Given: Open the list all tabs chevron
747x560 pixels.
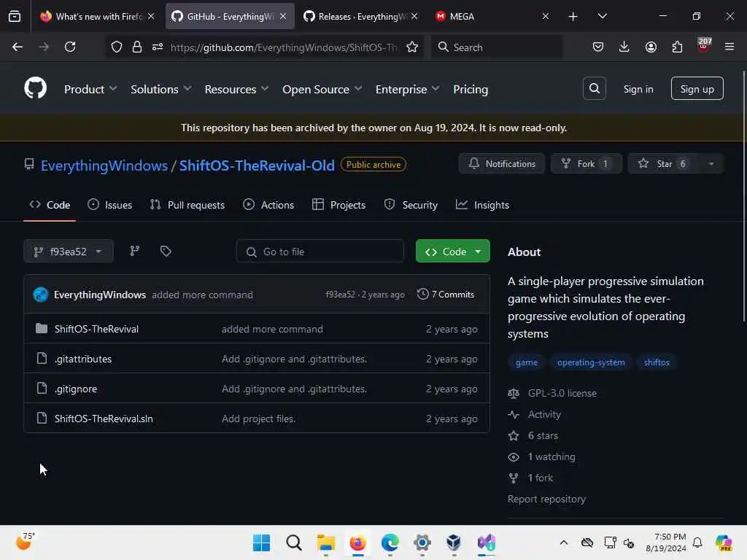Looking at the screenshot, I should coord(602,17).
